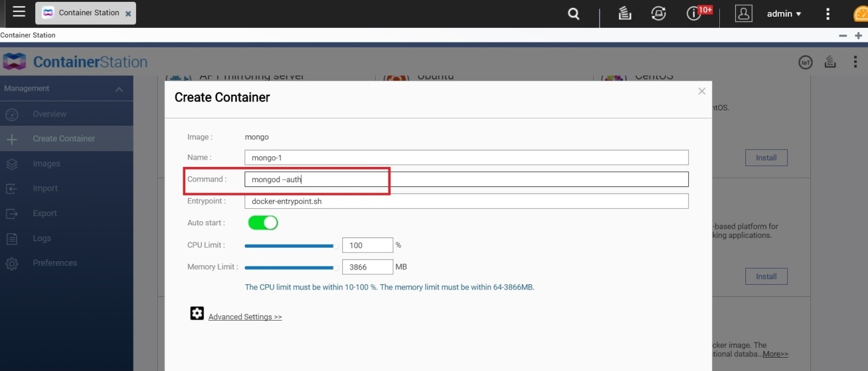Open the dashboard gauge icon

[x=861, y=14]
